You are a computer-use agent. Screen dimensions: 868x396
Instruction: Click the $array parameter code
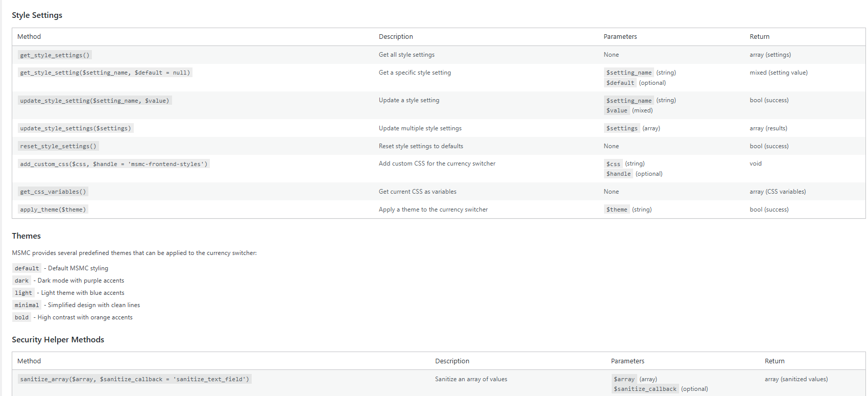click(624, 379)
